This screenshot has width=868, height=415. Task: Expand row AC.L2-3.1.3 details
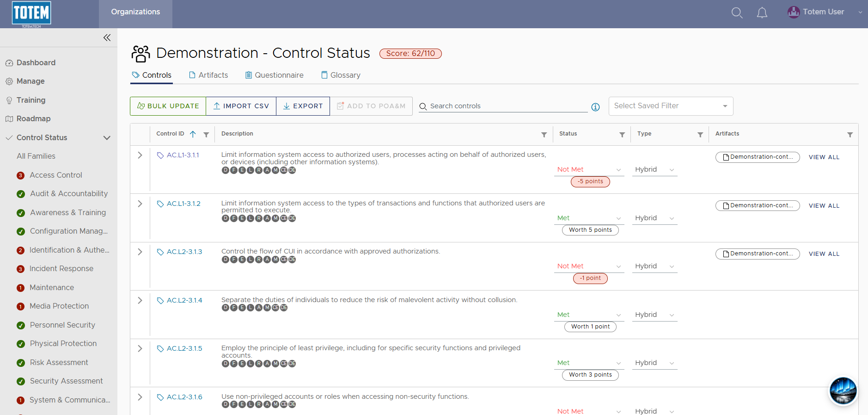140,252
